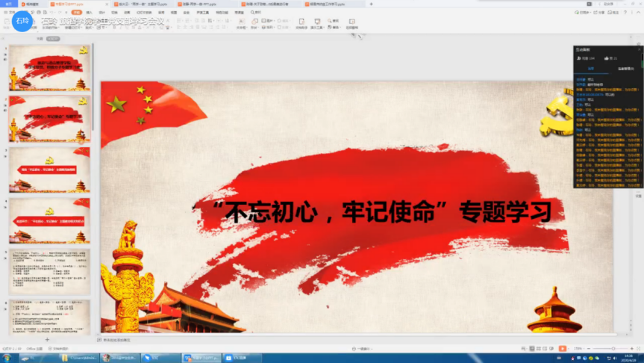Image resolution: width=644 pixels, height=363 pixels.
Task: Select the first slide thumbnail
Action: click(x=50, y=69)
